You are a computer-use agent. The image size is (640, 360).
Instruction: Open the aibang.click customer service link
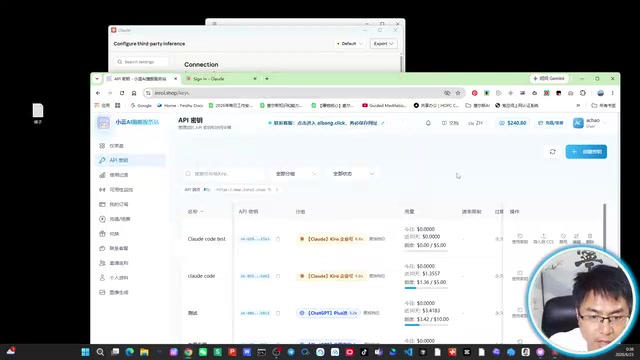coord(327,123)
